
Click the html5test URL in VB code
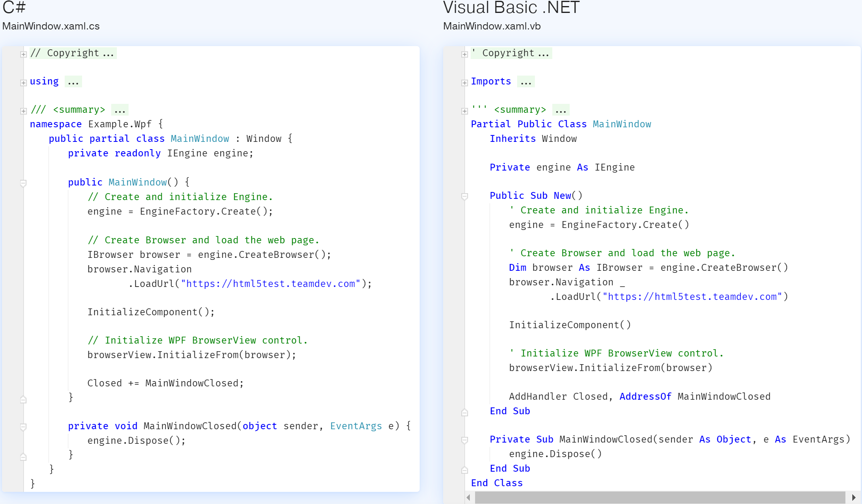click(692, 297)
